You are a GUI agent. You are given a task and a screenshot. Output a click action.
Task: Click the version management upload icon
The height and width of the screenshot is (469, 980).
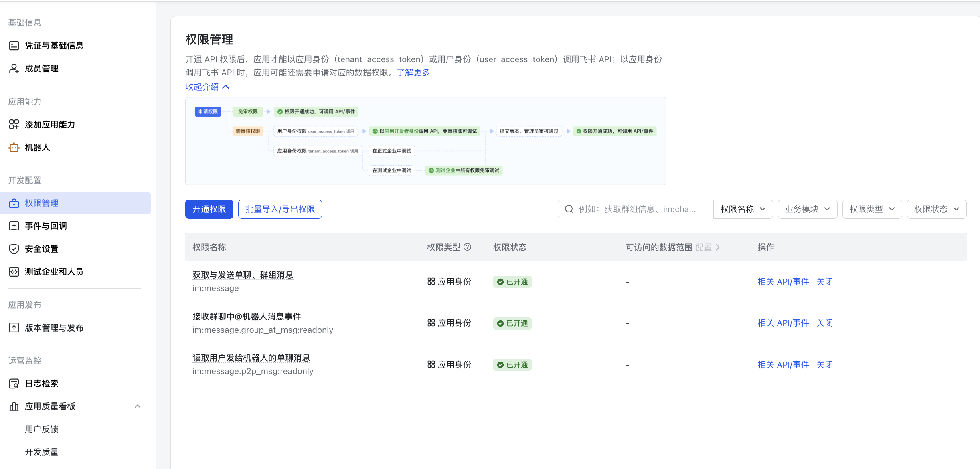[14, 328]
